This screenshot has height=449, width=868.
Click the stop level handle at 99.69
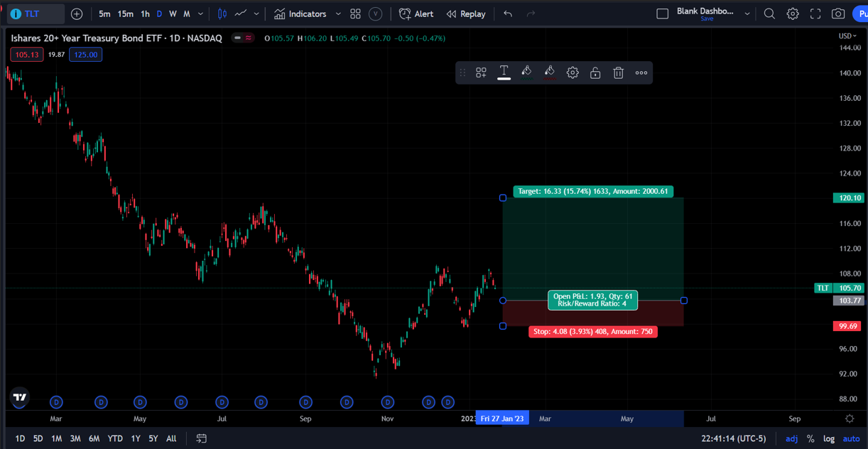click(x=503, y=326)
